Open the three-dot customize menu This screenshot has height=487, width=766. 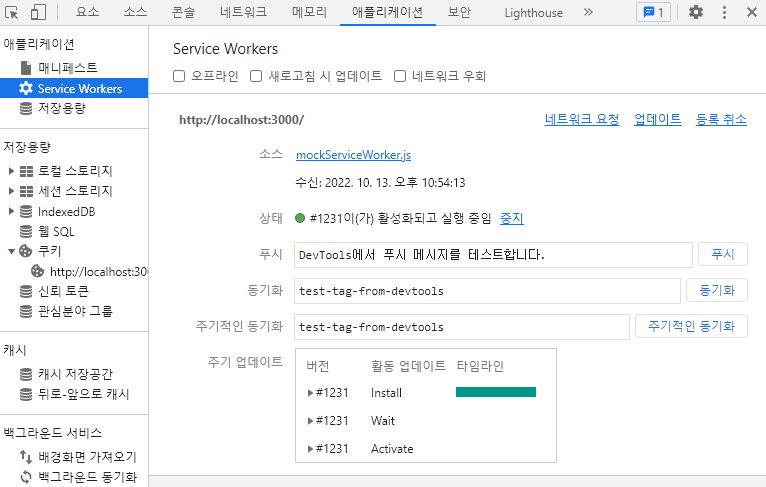(x=724, y=12)
